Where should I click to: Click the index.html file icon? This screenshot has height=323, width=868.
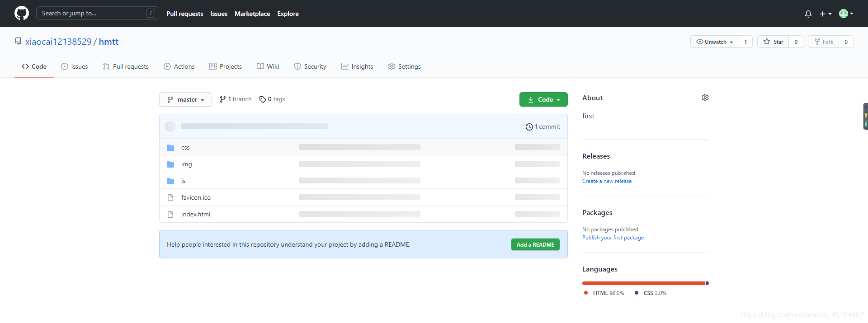[170, 215]
